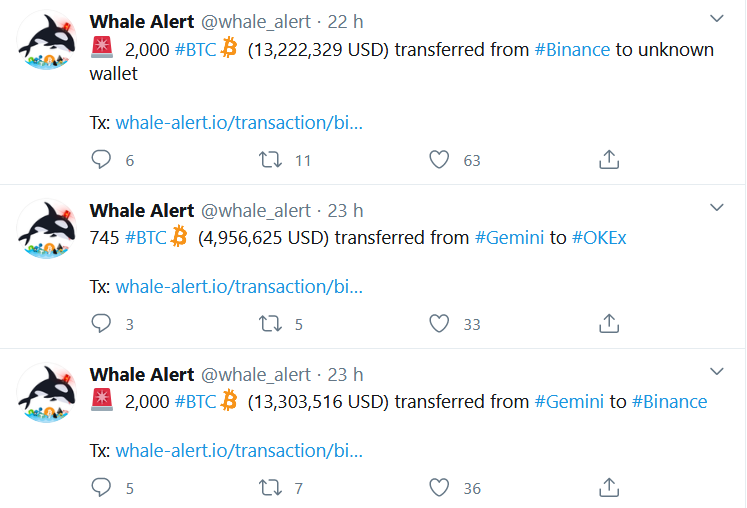Reply to the 745 BTC tweet
747x508 pixels.
click(101, 323)
